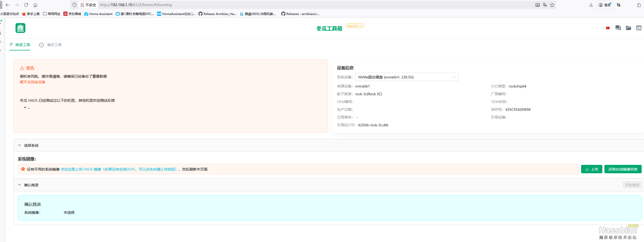
Task: Open the terminal console icon
Action: click(x=639, y=28)
